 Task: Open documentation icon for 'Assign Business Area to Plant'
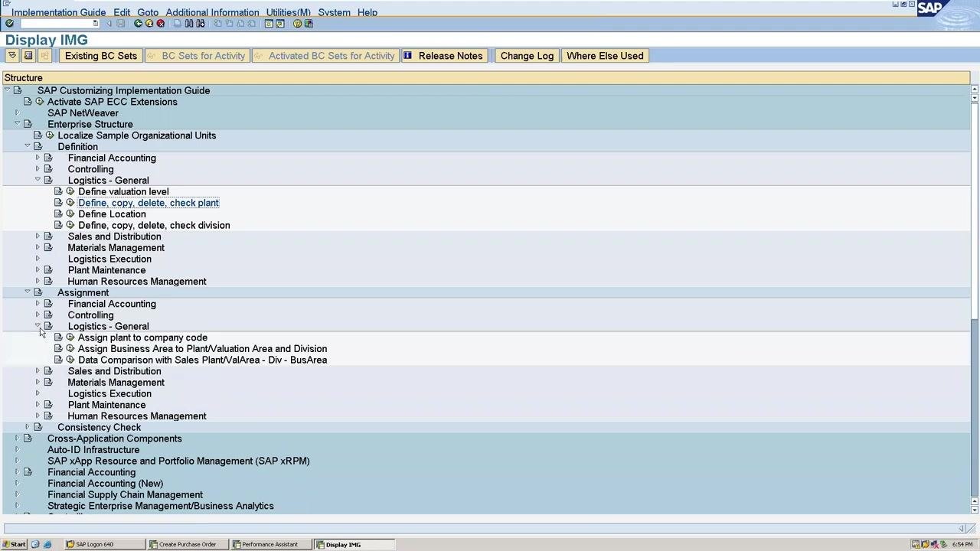click(x=58, y=349)
